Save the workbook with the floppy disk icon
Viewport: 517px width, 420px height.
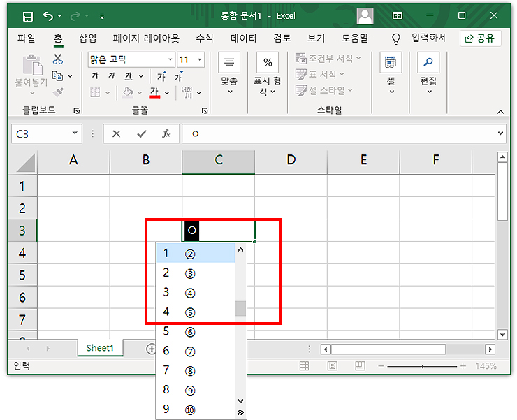tap(28, 16)
